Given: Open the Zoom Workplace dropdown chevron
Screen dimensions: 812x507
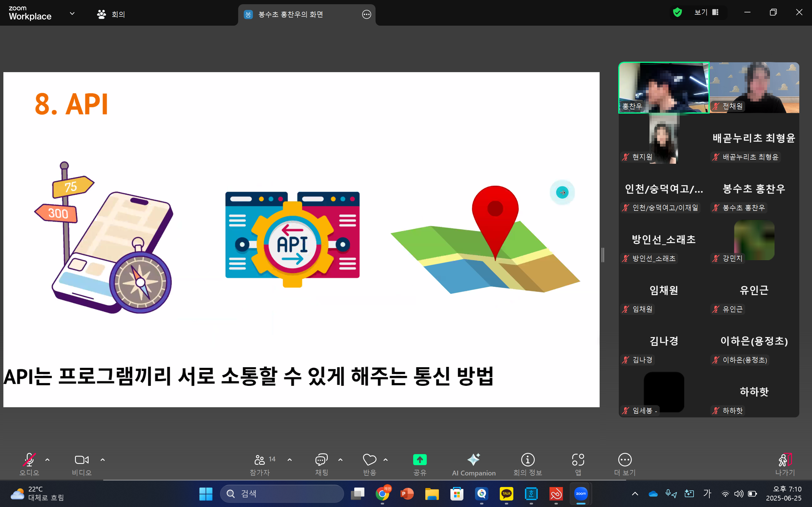Looking at the screenshot, I should coord(72,14).
